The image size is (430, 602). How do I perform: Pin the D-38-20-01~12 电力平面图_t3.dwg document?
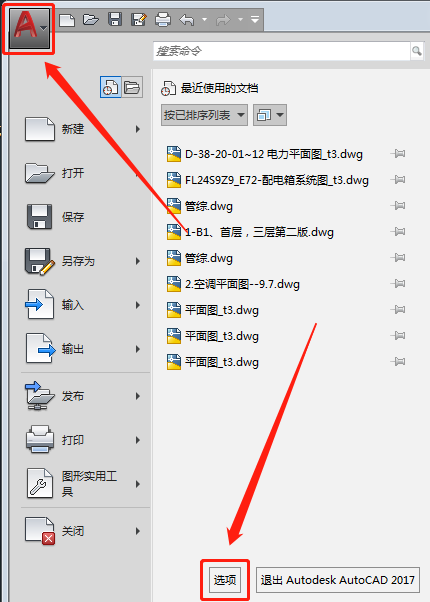pyautogui.click(x=398, y=154)
